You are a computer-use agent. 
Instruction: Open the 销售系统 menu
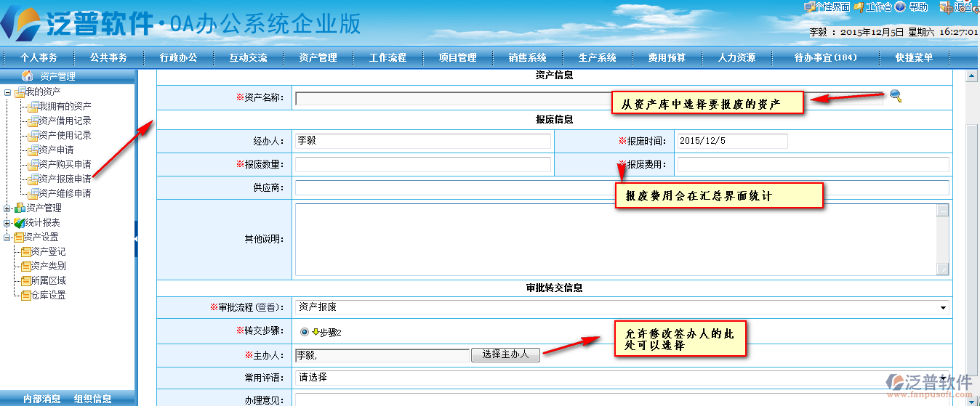point(527,57)
